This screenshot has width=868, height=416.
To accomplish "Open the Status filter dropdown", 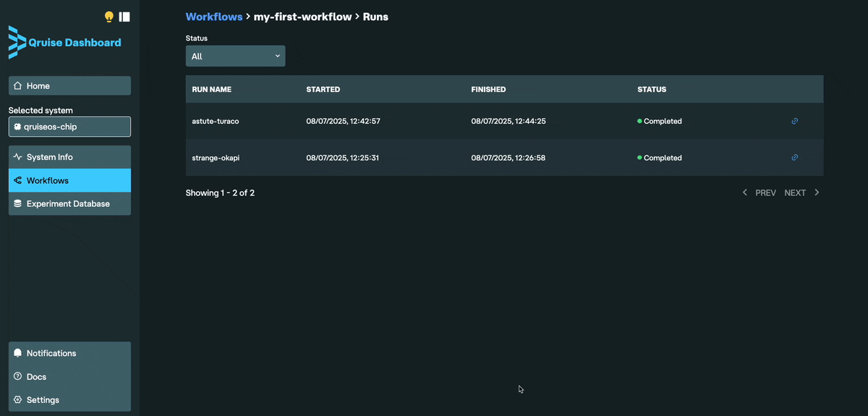I will (235, 56).
